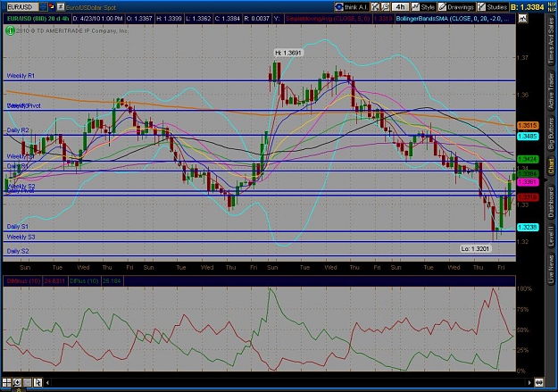Click the orange 1.3515 price bubble
This screenshot has height=392, width=558.
(528, 125)
